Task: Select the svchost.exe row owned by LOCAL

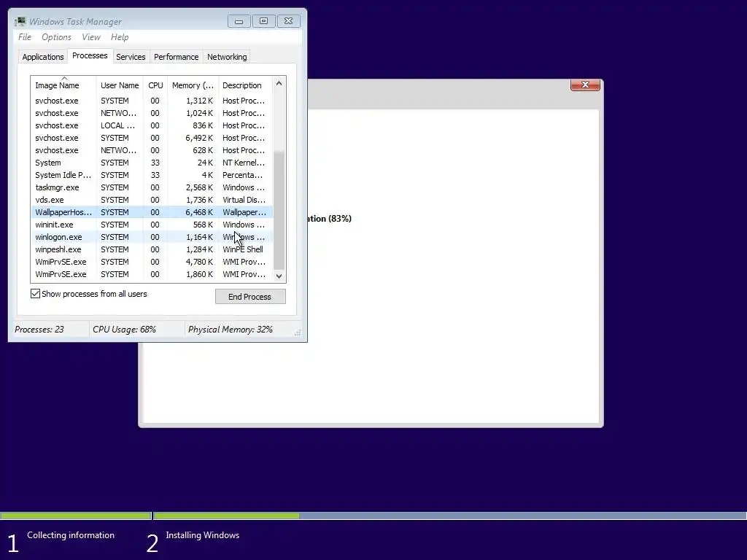Action: pos(152,125)
